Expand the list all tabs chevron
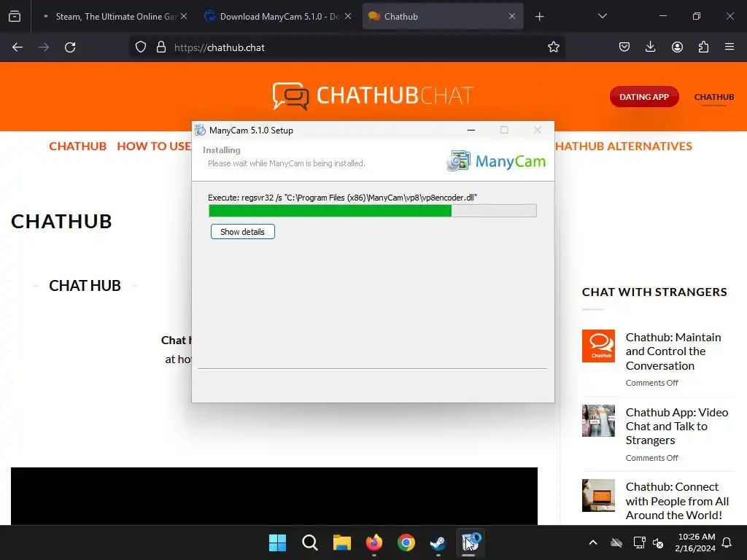The width and height of the screenshot is (747, 560). [x=602, y=16]
